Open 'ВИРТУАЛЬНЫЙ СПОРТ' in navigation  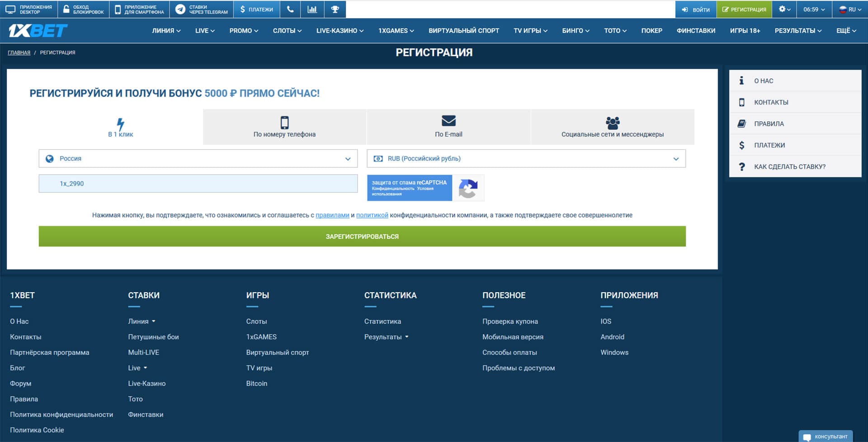(x=464, y=31)
